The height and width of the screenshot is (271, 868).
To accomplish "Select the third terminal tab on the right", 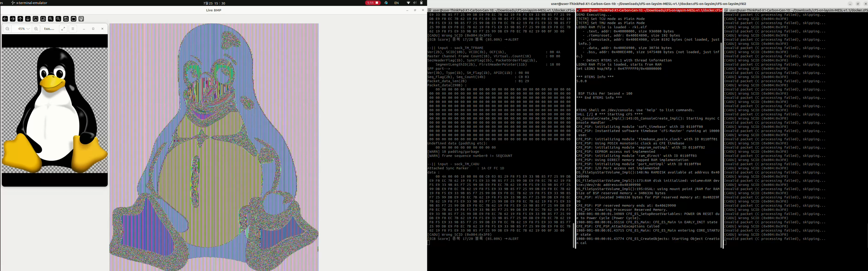I will pyautogui.click(x=796, y=10).
